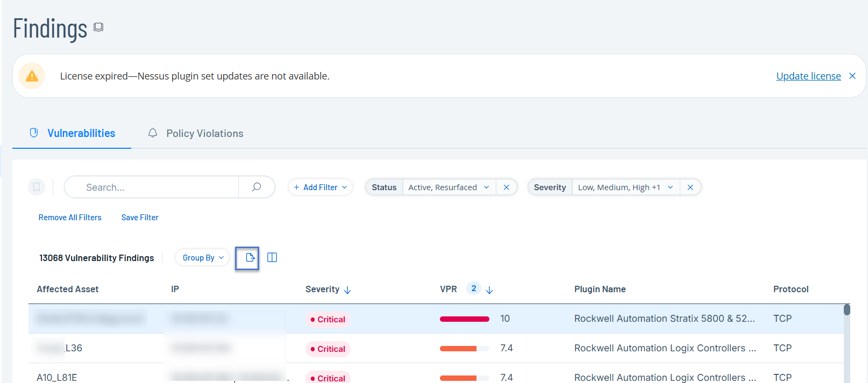Remove the Status filter
Image resolution: width=868 pixels, height=383 pixels.
pos(506,187)
